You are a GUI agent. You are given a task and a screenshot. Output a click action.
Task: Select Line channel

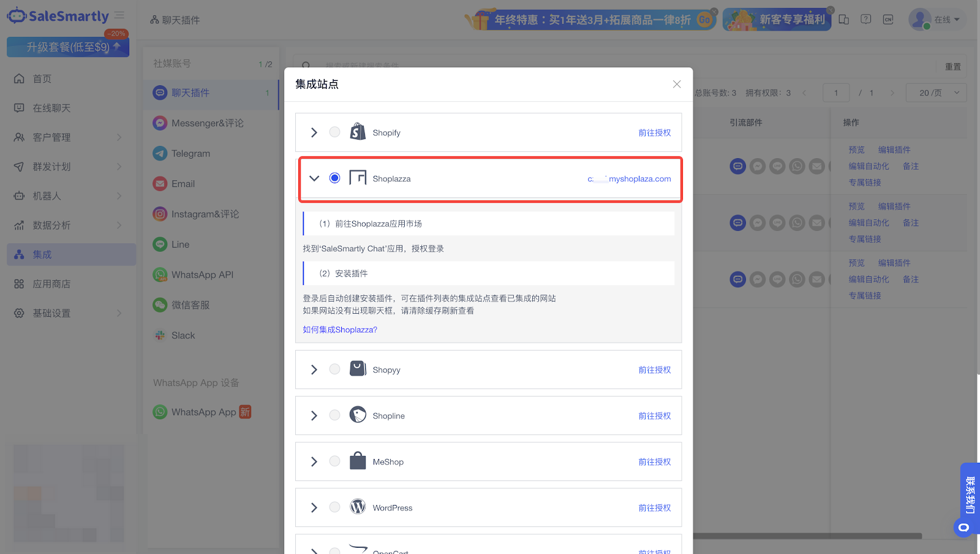[x=211, y=244]
